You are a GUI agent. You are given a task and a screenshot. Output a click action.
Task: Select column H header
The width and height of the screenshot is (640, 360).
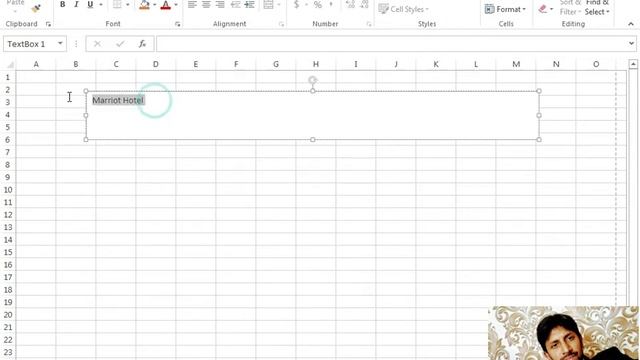pyautogui.click(x=316, y=64)
